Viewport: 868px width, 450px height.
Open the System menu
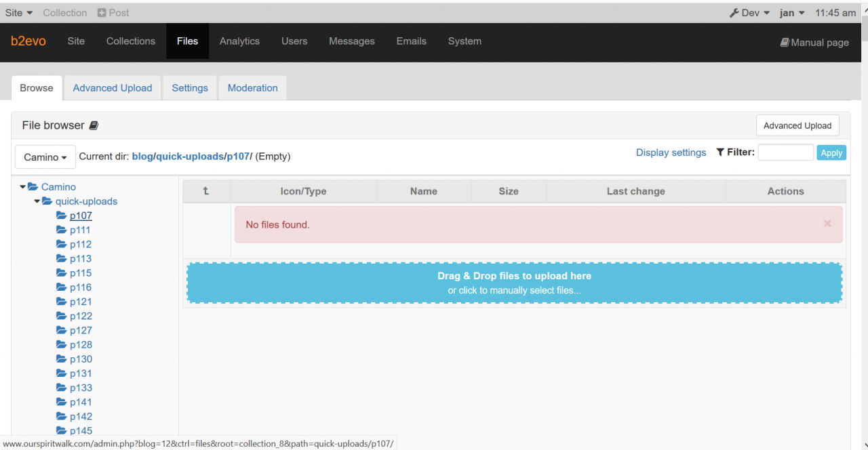click(465, 41)
